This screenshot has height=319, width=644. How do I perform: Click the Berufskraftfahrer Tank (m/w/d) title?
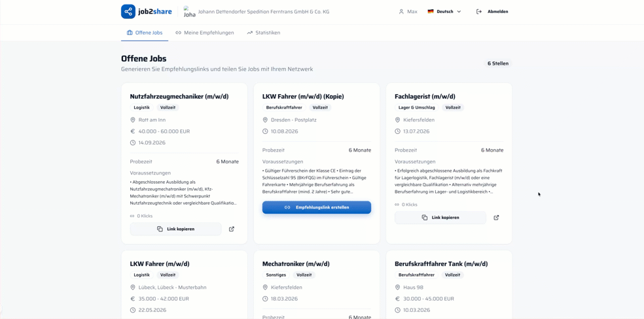(x=441, y=264)
